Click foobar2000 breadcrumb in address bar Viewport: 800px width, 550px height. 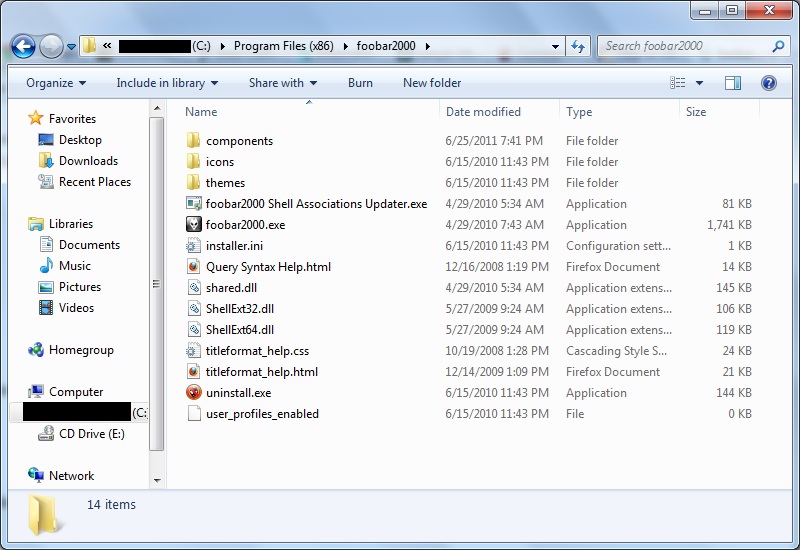tap(386, 46)
